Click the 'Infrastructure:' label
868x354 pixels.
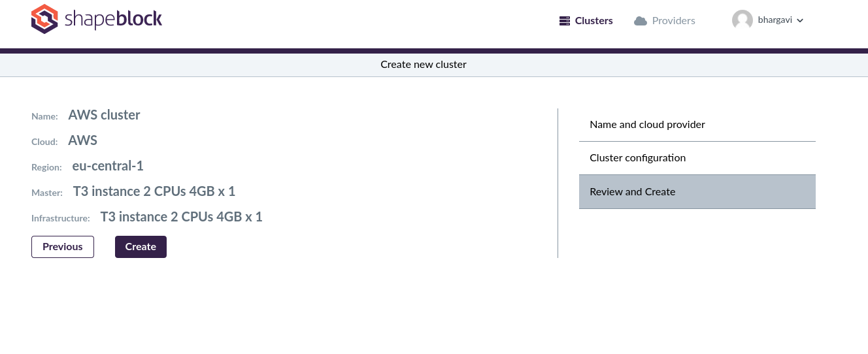click(x=61, y=218)
